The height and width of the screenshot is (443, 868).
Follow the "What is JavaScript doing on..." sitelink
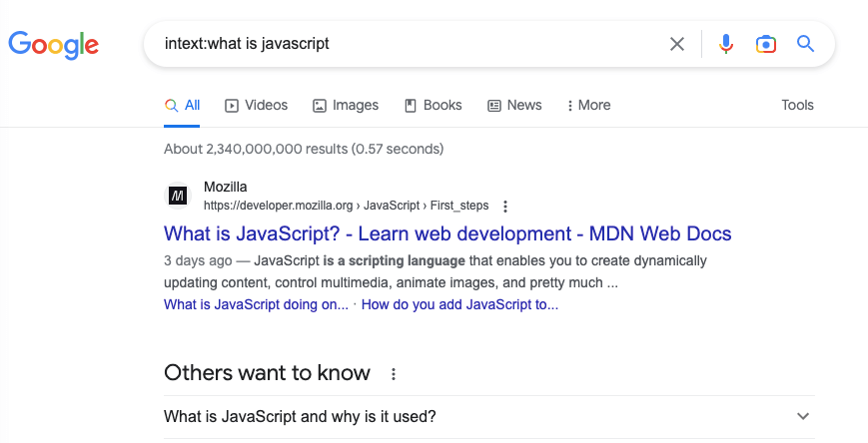(x=256, y=305)
